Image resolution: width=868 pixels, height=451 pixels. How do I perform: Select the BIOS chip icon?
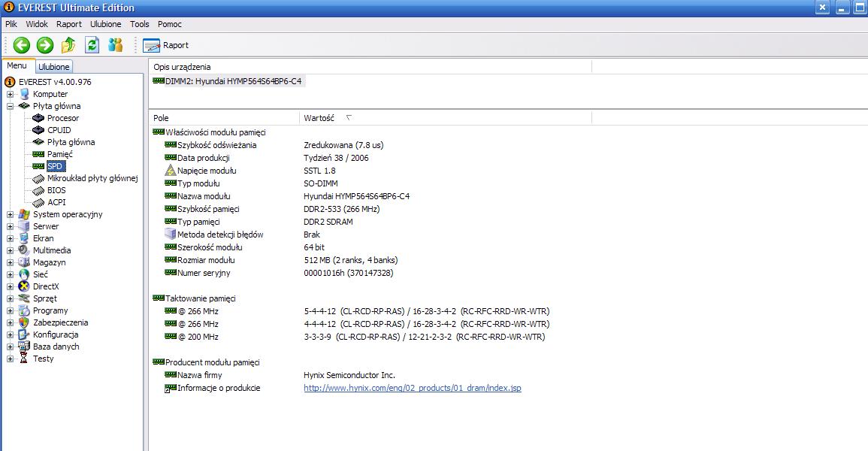click(x=38, y=190)
